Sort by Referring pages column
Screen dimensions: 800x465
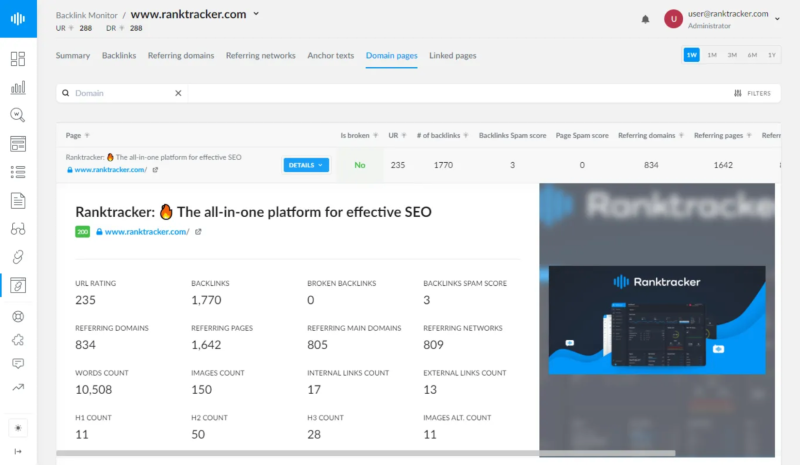722,135
